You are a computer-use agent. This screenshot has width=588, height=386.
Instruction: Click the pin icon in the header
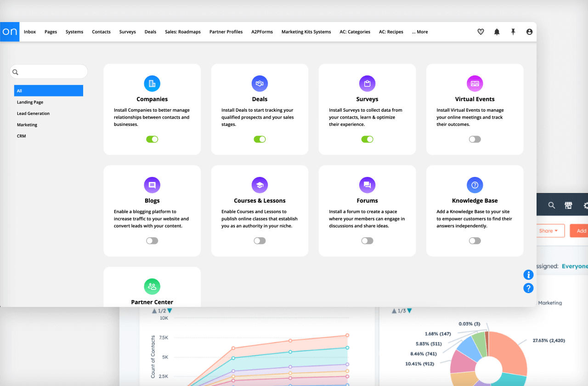513,32
